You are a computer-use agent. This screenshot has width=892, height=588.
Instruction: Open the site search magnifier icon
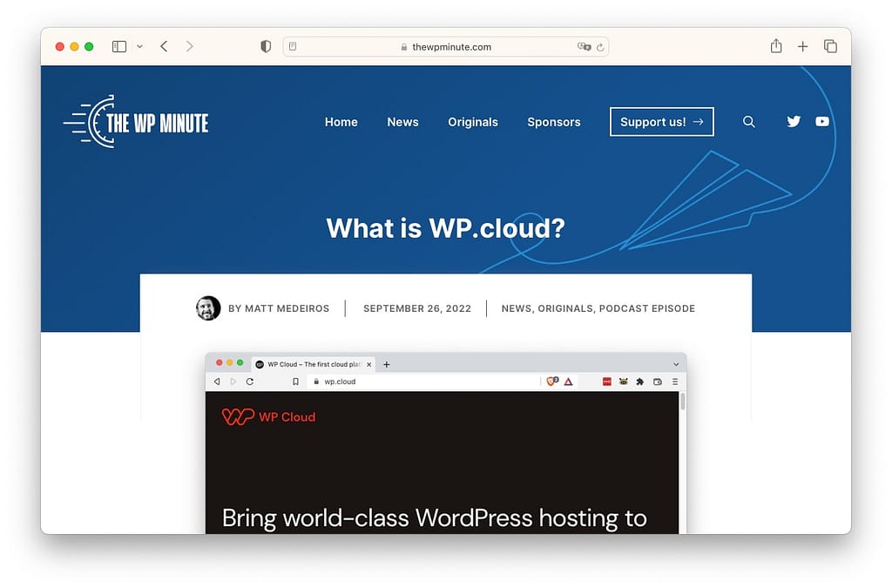tap(748, 122)
